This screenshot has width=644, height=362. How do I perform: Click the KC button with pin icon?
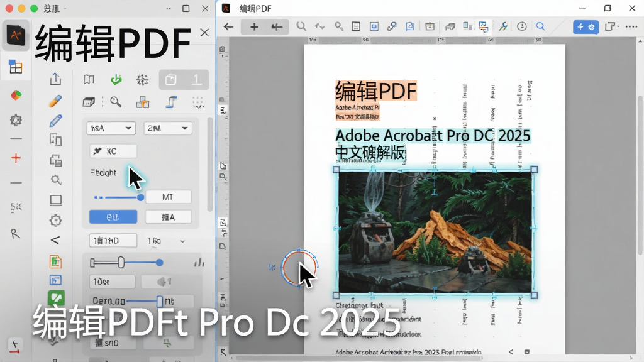click(113, 151)
